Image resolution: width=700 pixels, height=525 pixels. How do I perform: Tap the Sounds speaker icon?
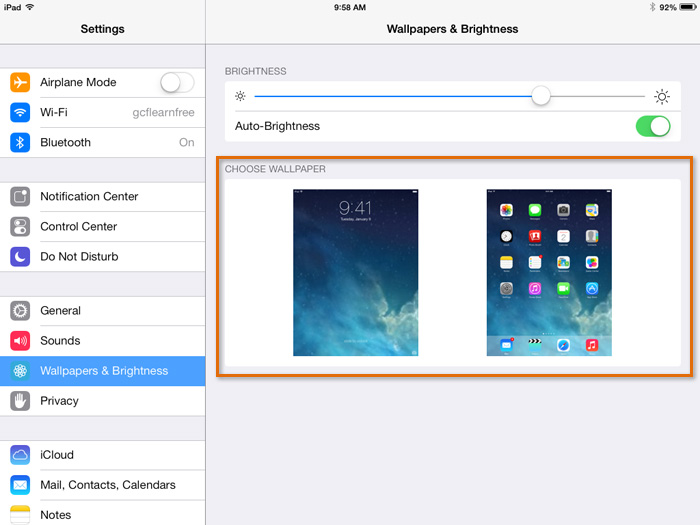click(x=20, y=341)
